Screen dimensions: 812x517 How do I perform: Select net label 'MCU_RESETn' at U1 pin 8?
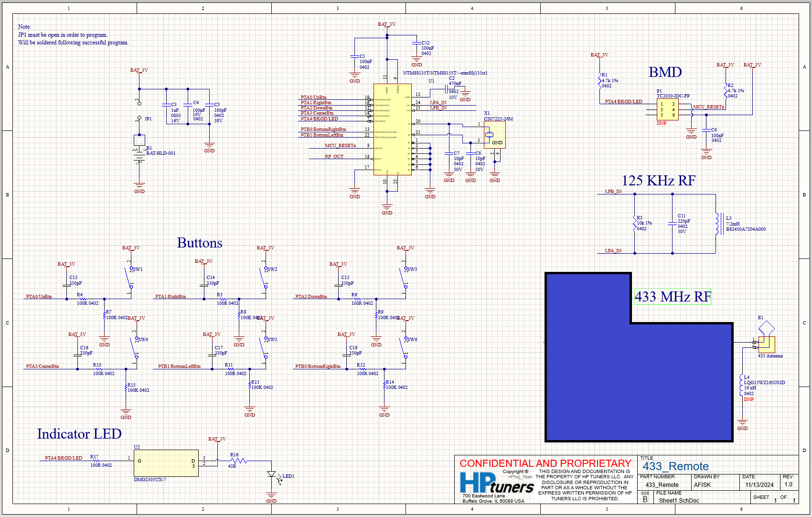coord(341,145)
